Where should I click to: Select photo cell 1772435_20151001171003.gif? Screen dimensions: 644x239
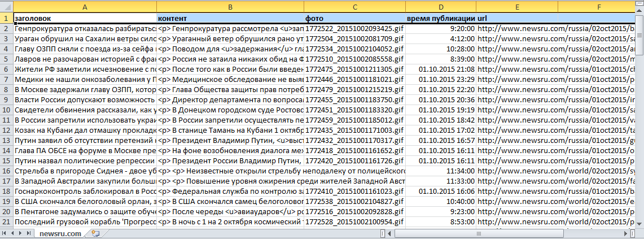coord(355,131)
